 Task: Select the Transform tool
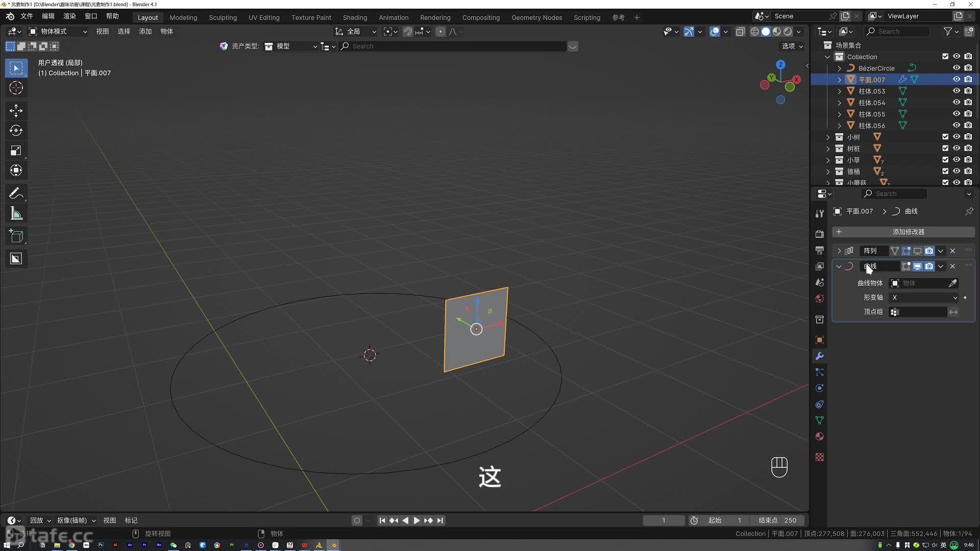[16, 170]
